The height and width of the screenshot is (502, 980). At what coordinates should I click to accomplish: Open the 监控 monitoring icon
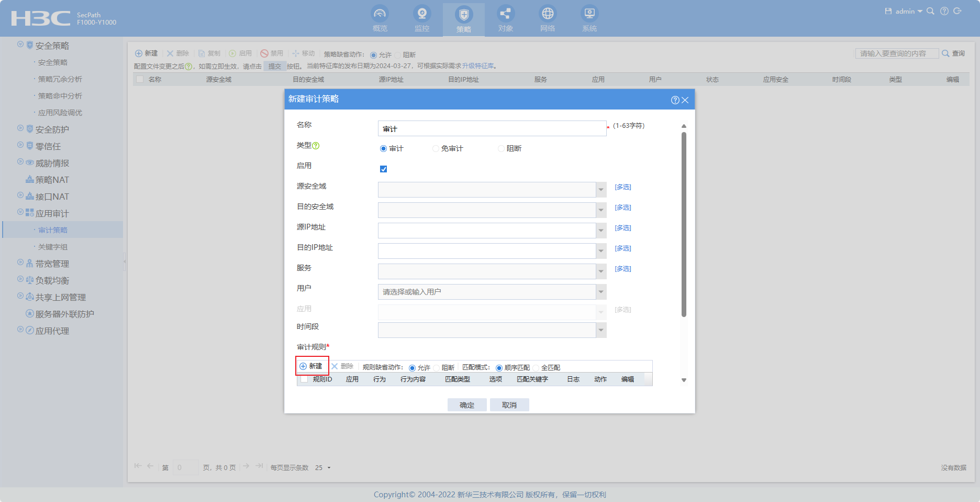click(422, 14)
